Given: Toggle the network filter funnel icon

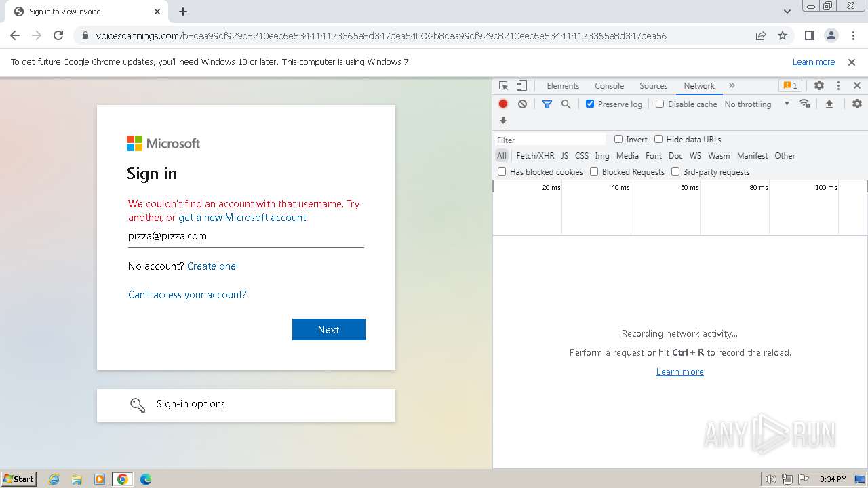Looking at the screenshot, I should tap(547, 104).
